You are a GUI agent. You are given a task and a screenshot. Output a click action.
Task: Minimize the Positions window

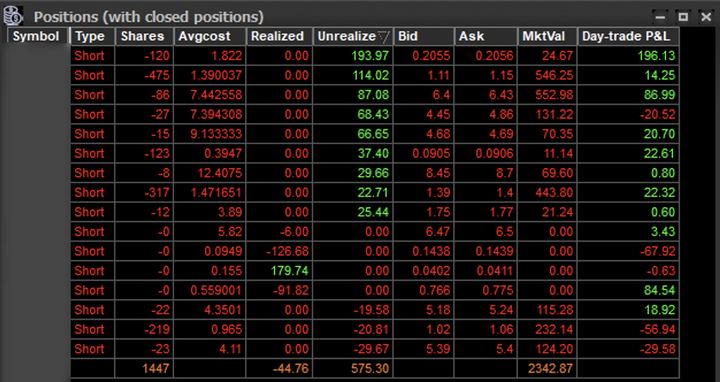point(660,17)
